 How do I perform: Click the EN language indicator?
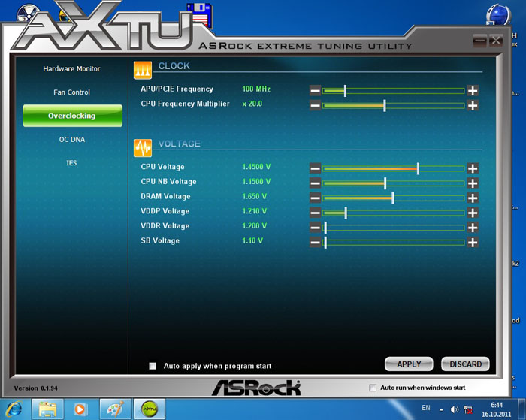point(426,408)
